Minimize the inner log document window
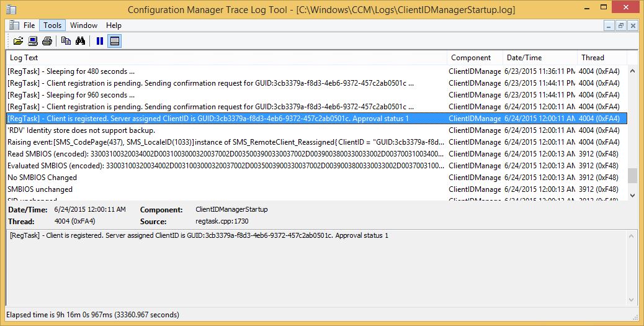 point(609,25)
